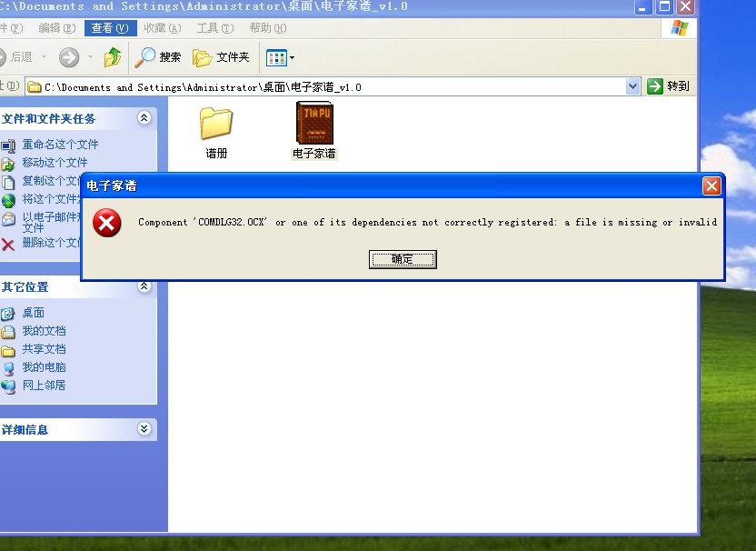Screen dimensions: 756x551
Task: Open the 工具 menu
Action: tap(214, 28)
